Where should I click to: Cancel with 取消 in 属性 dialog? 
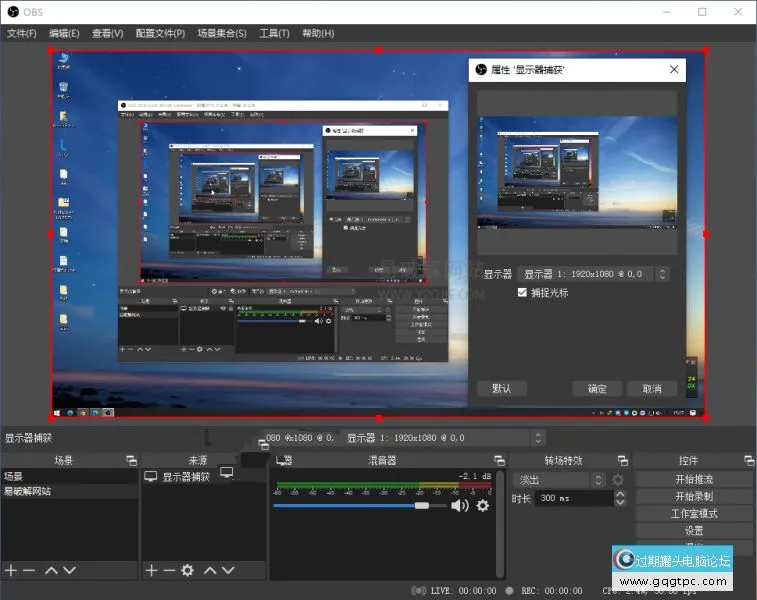pyautogui.click(x=652, y=389)
